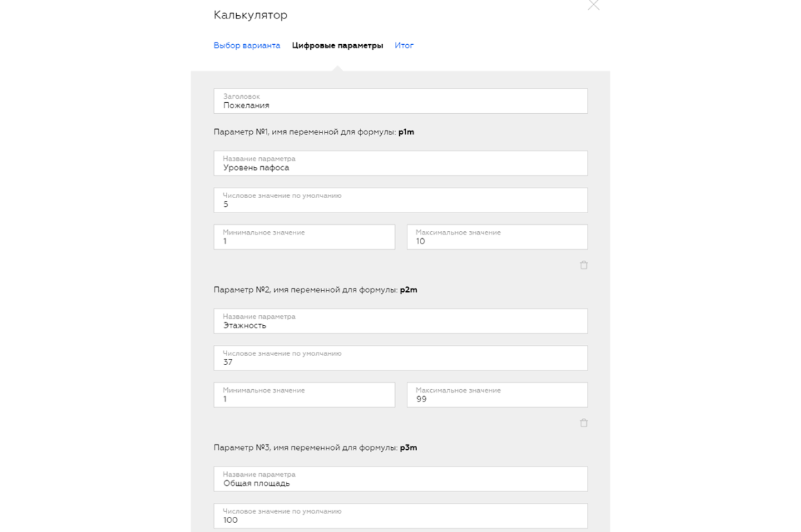The width and height of the screenshot is (801, 532).
Task: Edit default value field containing 100
Action: click(400, 515)
